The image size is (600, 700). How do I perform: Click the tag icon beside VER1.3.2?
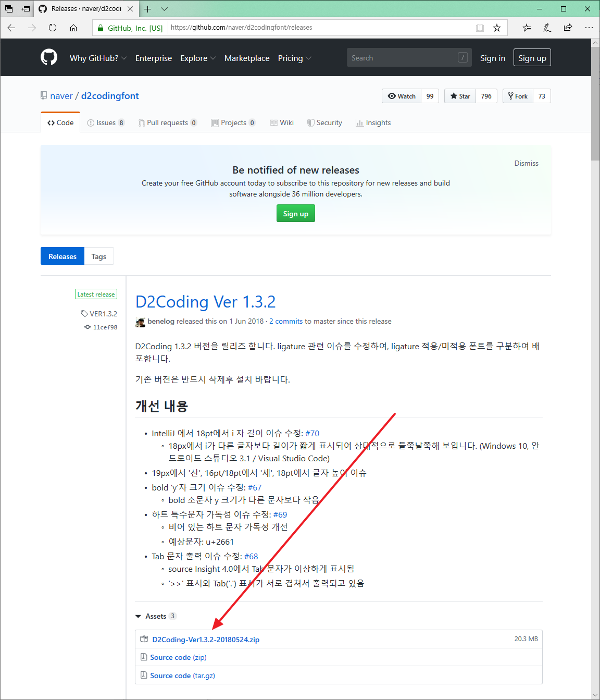pos(84,314)
